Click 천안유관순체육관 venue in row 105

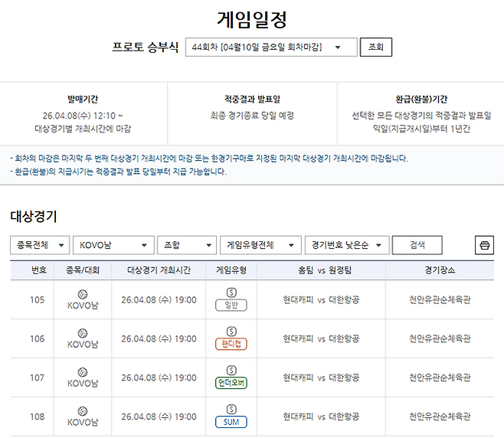440,299
